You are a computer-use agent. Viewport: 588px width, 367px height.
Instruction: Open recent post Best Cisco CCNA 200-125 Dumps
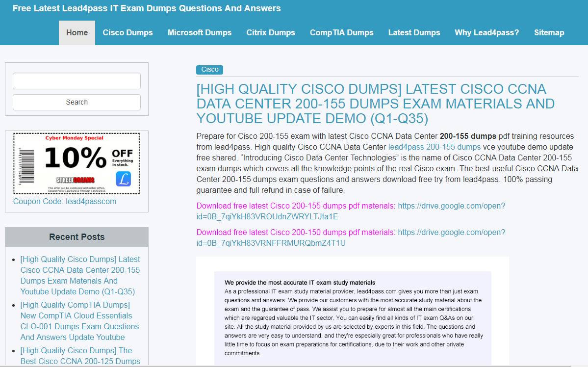80,356
